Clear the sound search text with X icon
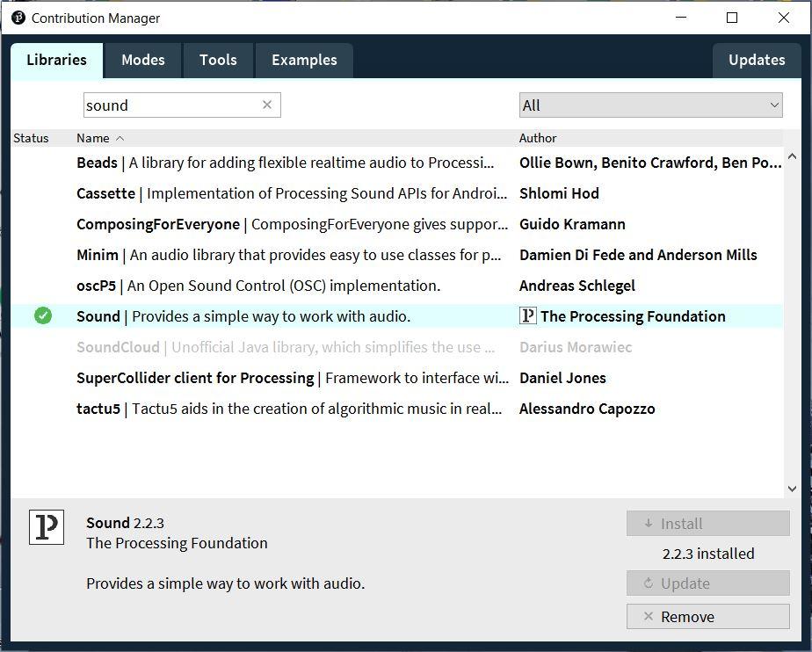The height and width of the screenshot is (652, 812). coord(267,105)
